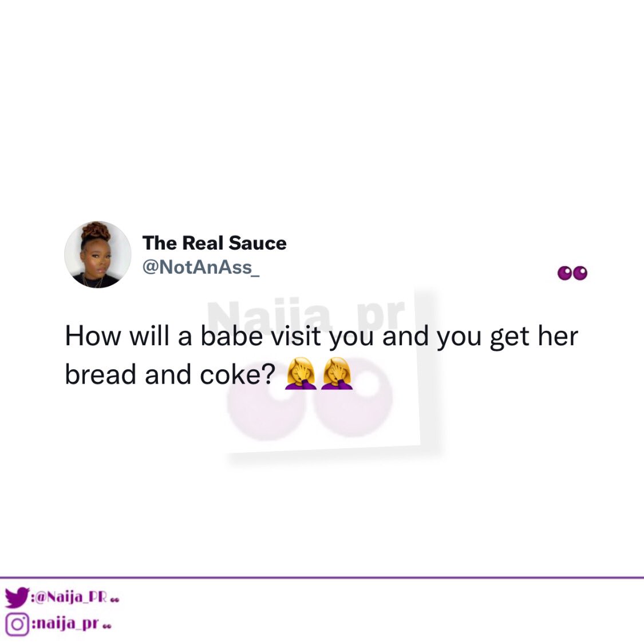Image resolution: width=644 pixels, height=644 pixels.
Task: Select the text bread and coke?
Action: (x=170, y=374)
